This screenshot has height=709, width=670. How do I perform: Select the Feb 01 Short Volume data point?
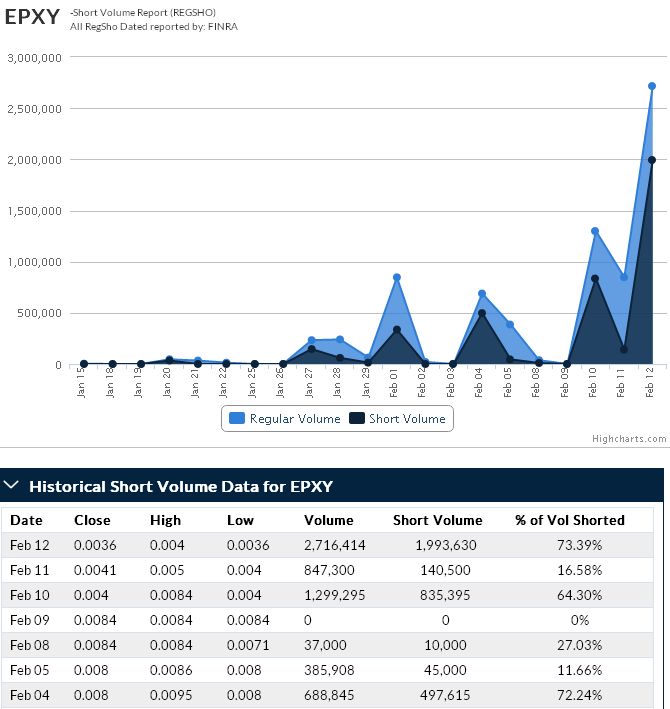click(396, 330)
